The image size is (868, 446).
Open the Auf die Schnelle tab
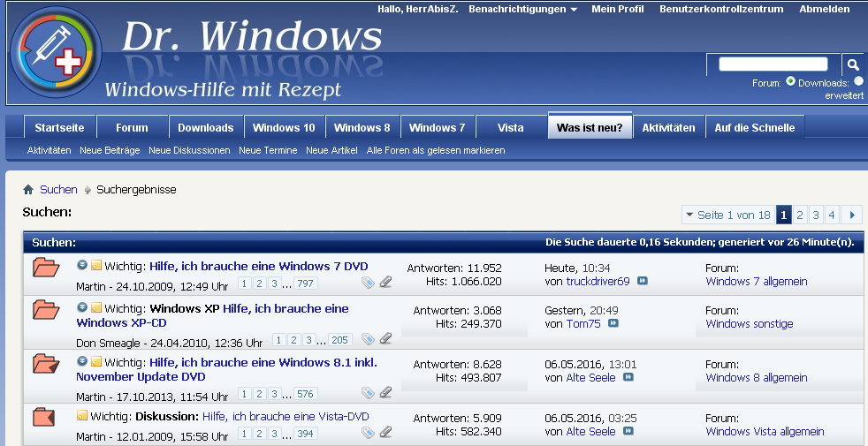(x=755, y=128)
